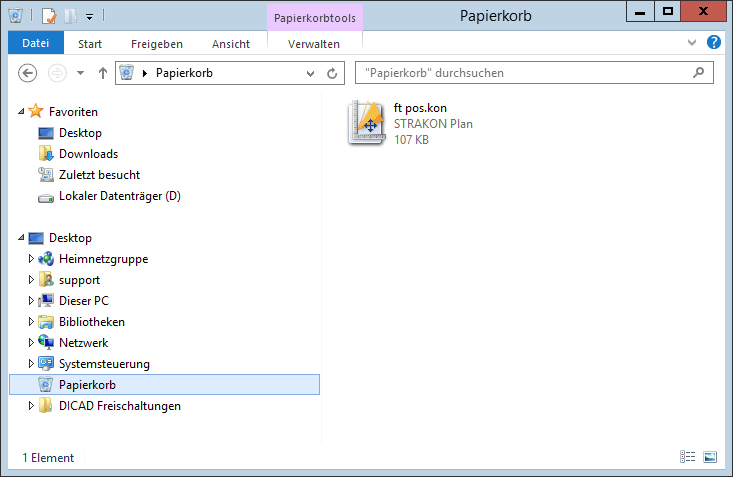Open the quick access toolbar customize dropdown
733x477 pixels.
89,17
